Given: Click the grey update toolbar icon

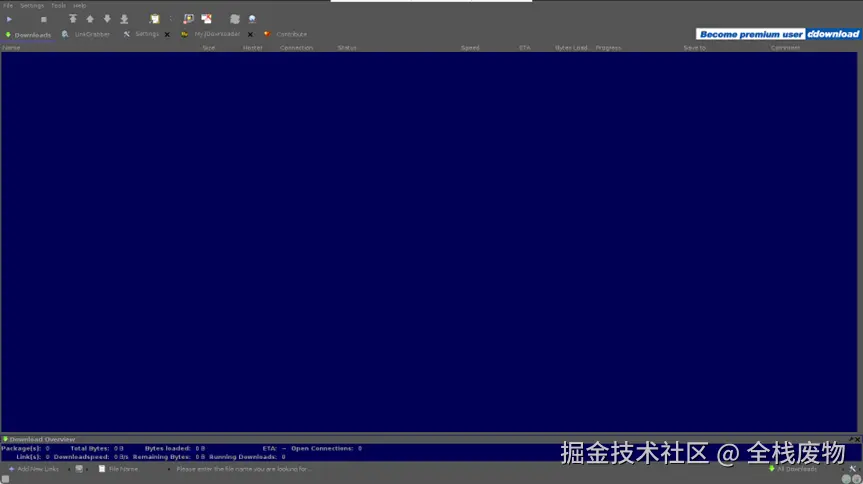Looking at the screenshot, I should [235, 19].
